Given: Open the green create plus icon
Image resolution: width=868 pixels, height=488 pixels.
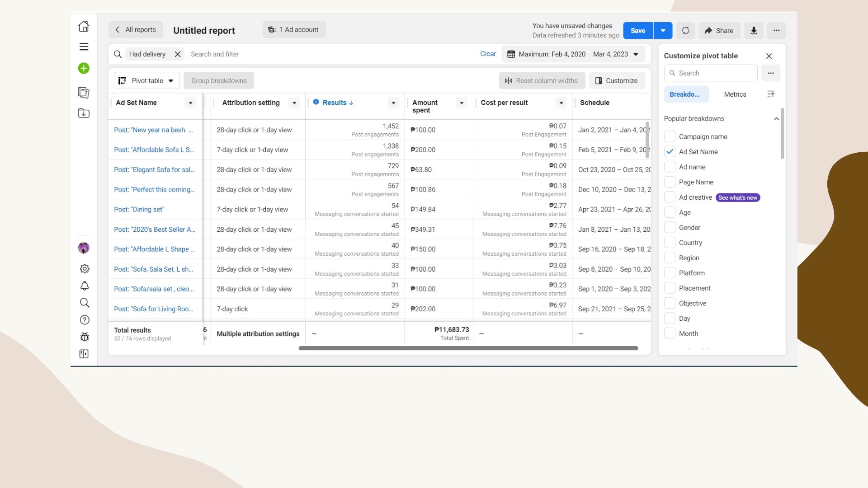Looking at the screenshot, I should pyautogui.click(x=84, y=68).
